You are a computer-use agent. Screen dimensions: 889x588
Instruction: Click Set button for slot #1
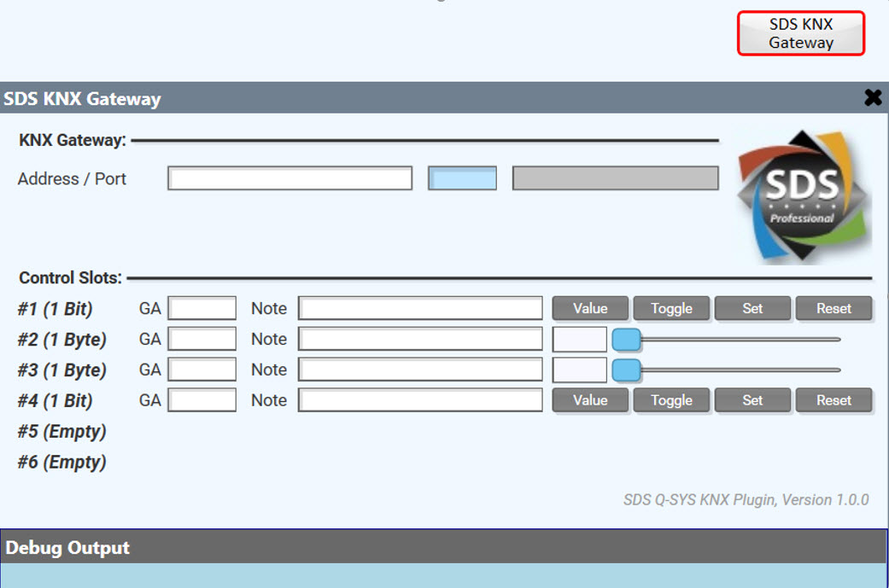coord(752,308)
